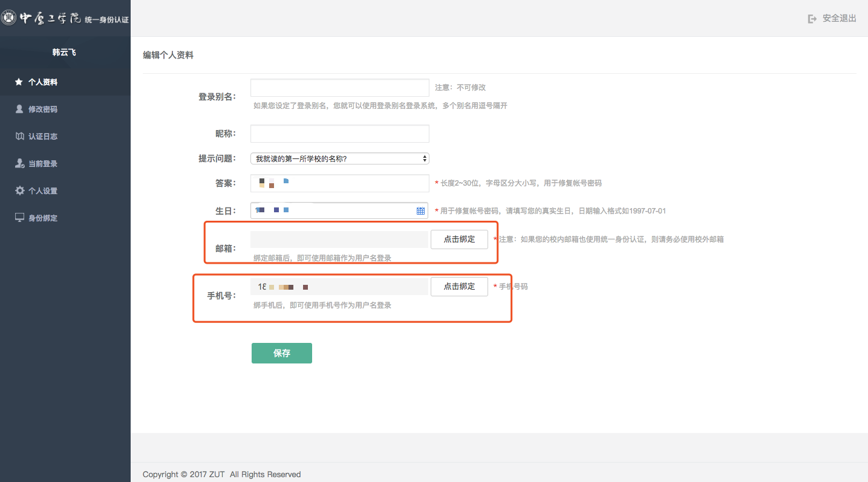
Task: Click the user-lock icon beside 当前登录
Action: [19, 164]
